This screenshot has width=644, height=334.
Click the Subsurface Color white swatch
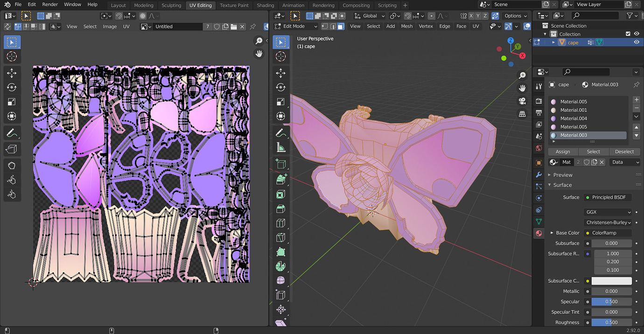[x=612, y=281]
